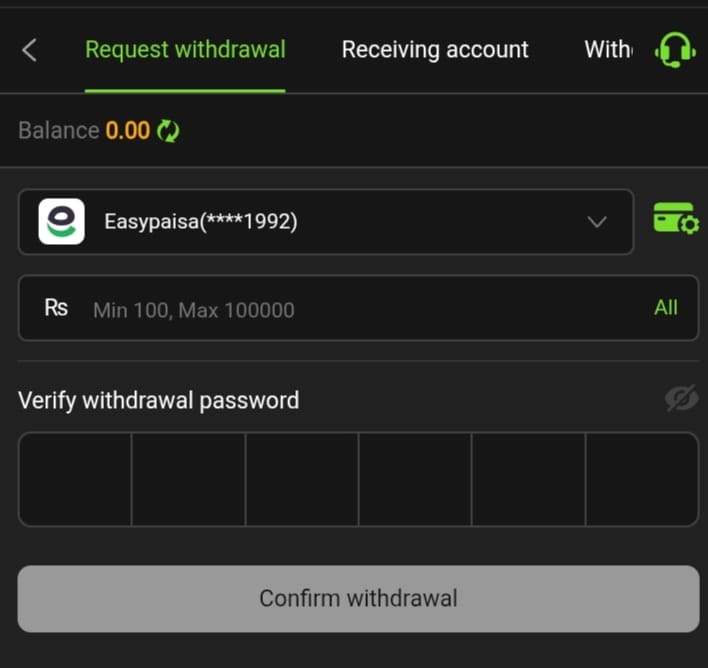
Task: Expand the Easypaisa account dropdown
Action: 597,222
